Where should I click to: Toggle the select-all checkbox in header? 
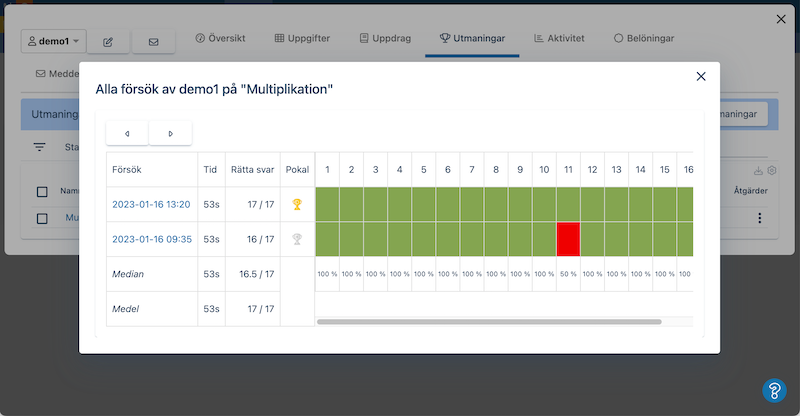42,191
